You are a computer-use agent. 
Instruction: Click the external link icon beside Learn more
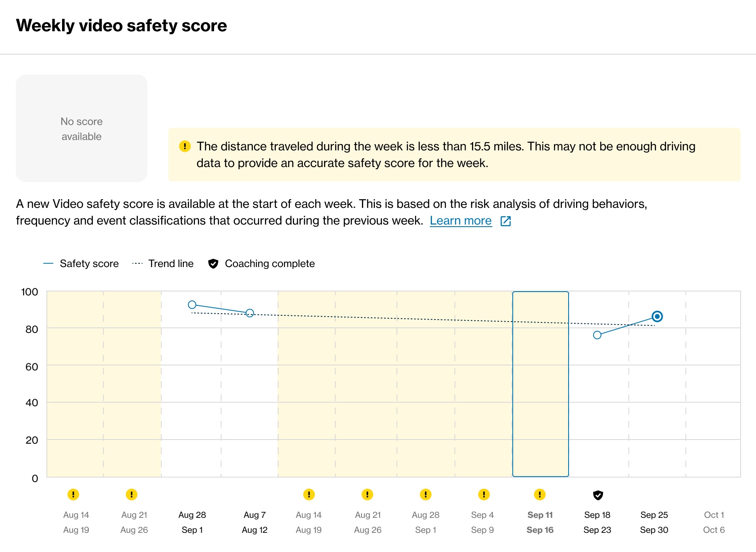pyautogui.click(x=506, y=221)
